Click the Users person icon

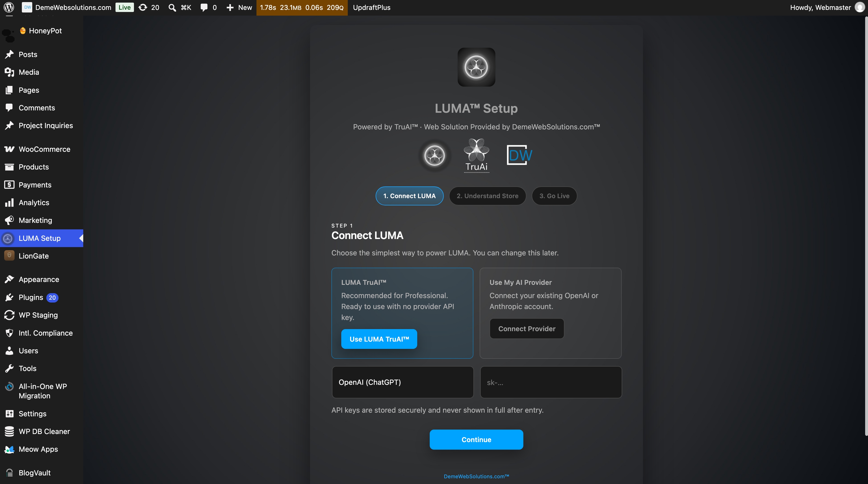(9, 351)
